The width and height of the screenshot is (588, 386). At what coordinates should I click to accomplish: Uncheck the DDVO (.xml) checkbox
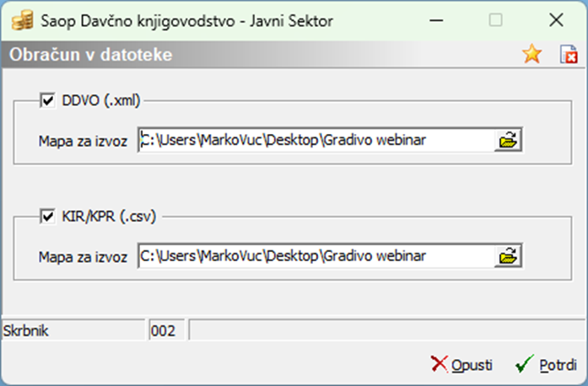[47, 100]
